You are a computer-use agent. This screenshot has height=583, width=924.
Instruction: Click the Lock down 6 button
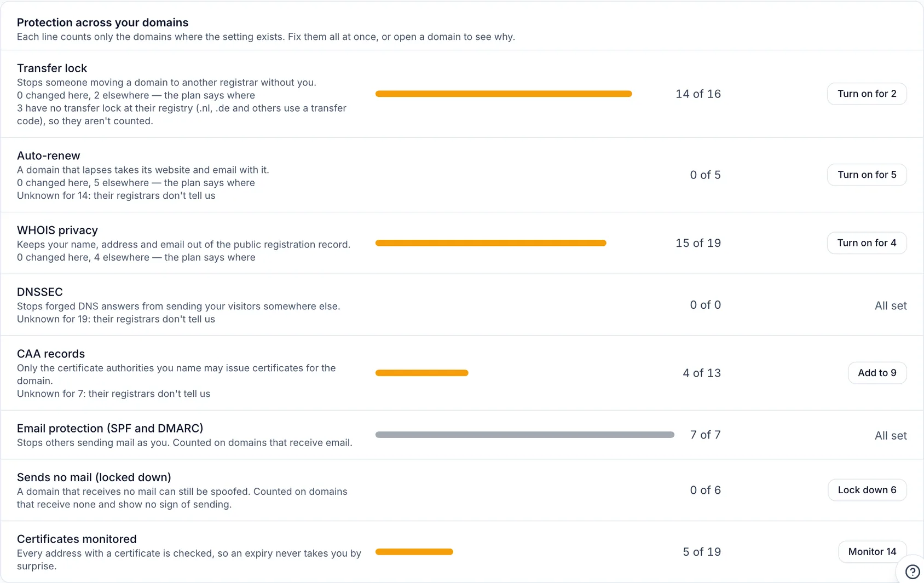click(x=867, y=490)
